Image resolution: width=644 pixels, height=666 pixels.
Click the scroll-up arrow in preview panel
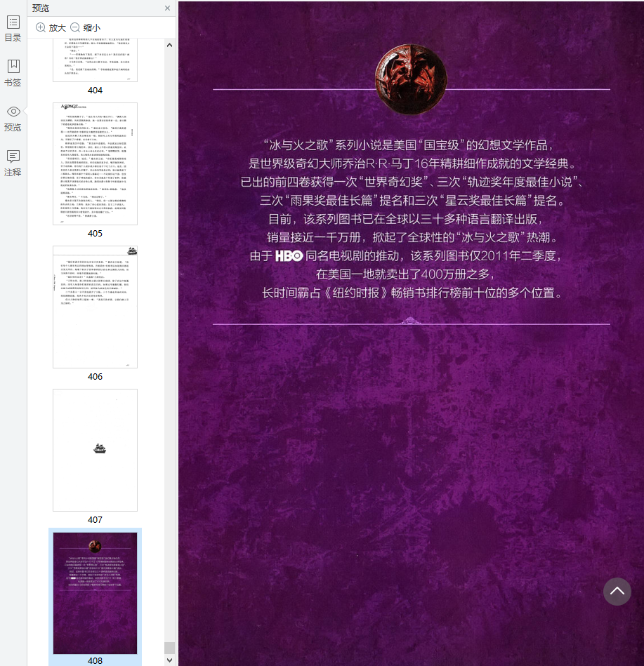[170, 45]
